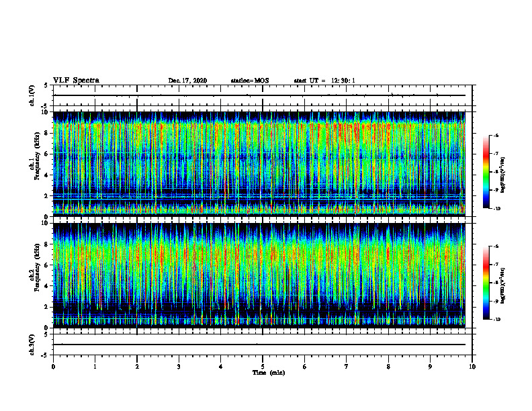Select the "start UT = 12:30: 1" text
The image size is (532, 411).
[324, 81]
